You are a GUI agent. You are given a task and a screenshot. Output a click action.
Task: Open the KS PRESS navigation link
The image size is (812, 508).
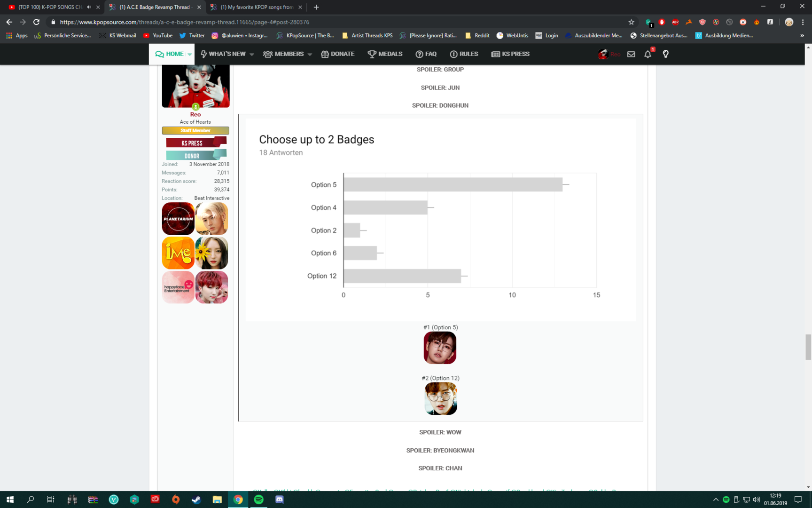(x=510, y=54)
